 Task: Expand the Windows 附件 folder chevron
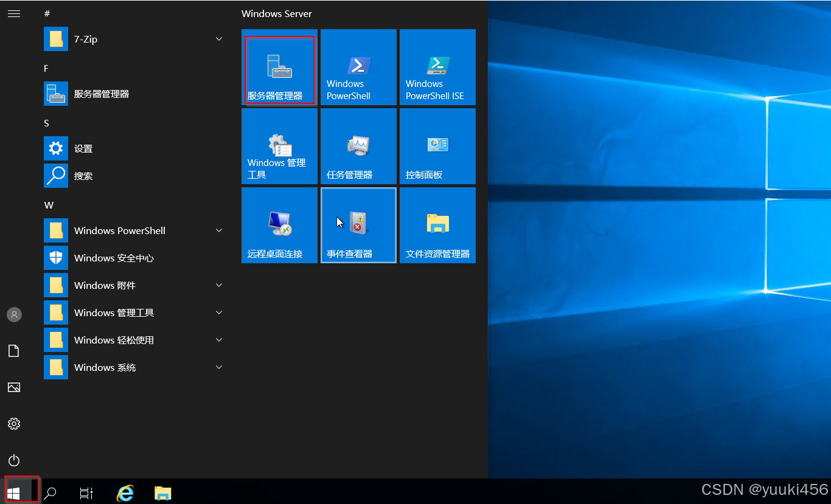coord(219,285)
